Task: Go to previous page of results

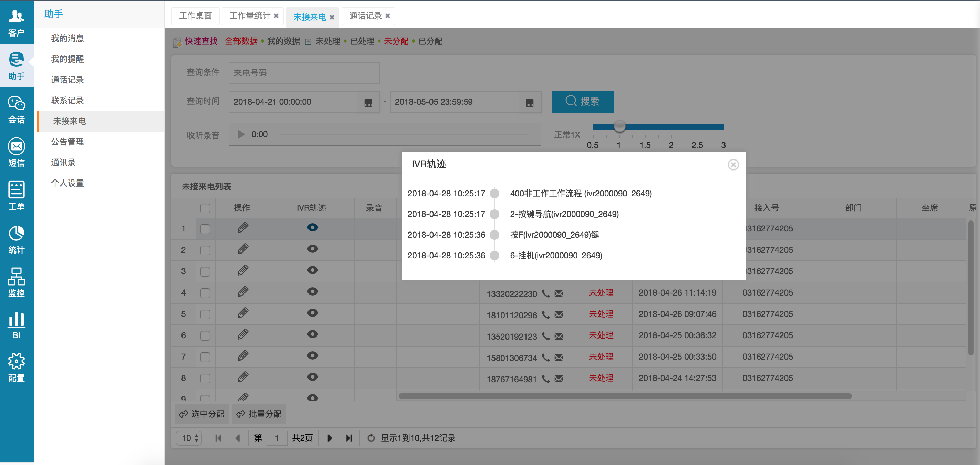Action: (x=237, y=438)
